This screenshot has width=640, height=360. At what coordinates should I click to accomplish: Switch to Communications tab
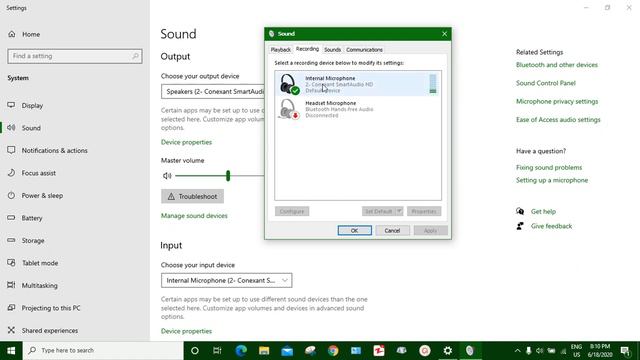point(364,50)
